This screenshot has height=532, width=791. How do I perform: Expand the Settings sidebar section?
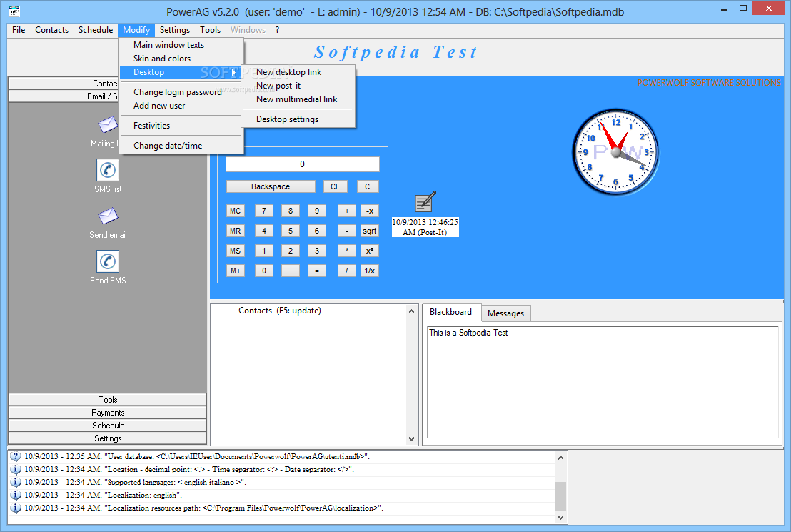[x=108, y=438]
